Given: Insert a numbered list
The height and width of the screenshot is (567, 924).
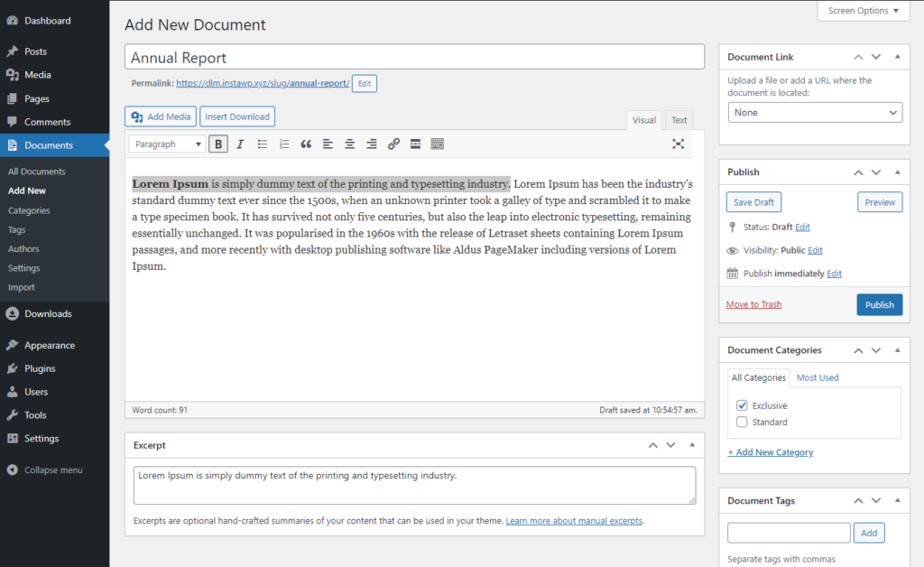Looking at the screenshot, I should click(284, 144).
